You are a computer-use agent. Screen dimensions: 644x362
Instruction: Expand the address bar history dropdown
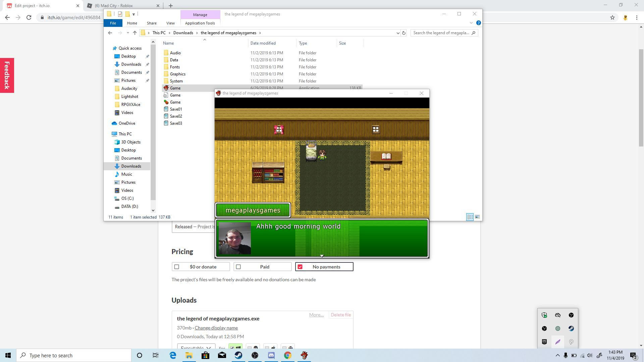[x=398, y=33]
